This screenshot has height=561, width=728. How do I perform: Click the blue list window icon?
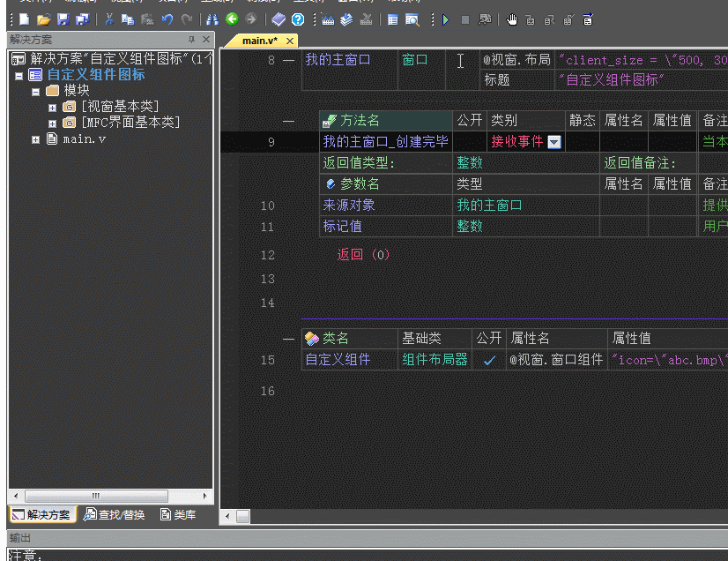pyautogui.click(x=393, y=19)
